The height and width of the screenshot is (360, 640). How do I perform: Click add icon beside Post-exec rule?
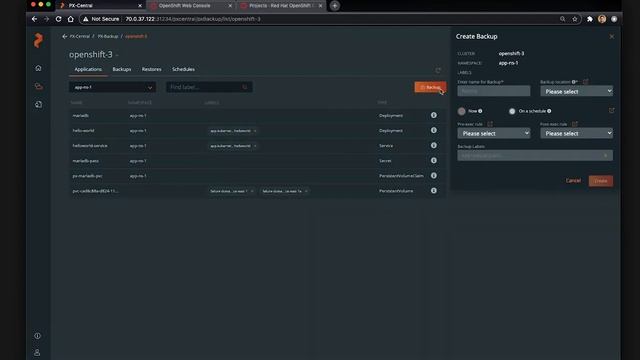(575, 124)
